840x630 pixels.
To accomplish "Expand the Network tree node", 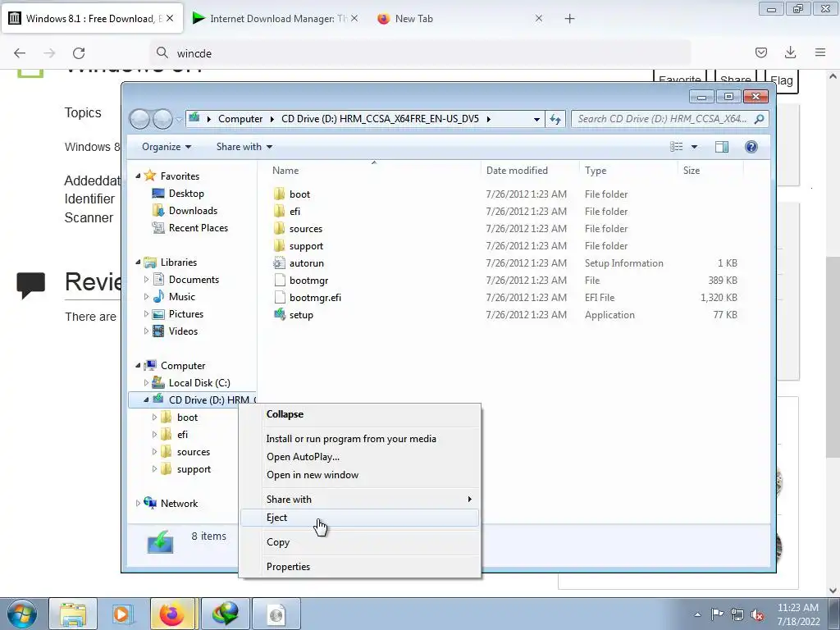I will (138, 504).
